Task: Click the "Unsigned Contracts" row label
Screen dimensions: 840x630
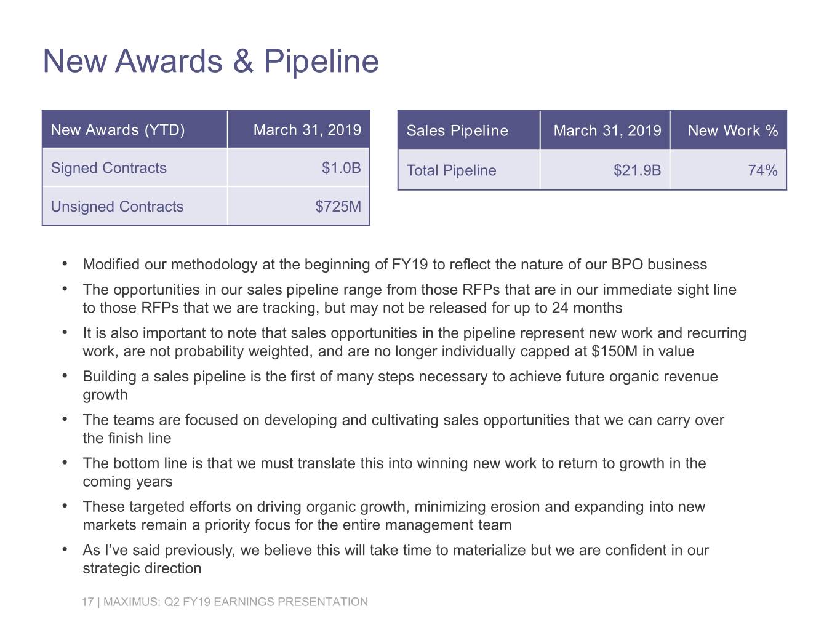Action: coord(117,206)
